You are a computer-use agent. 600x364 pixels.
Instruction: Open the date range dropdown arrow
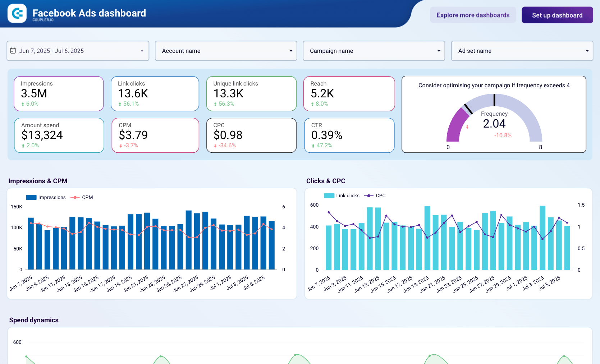coord(142,51)
